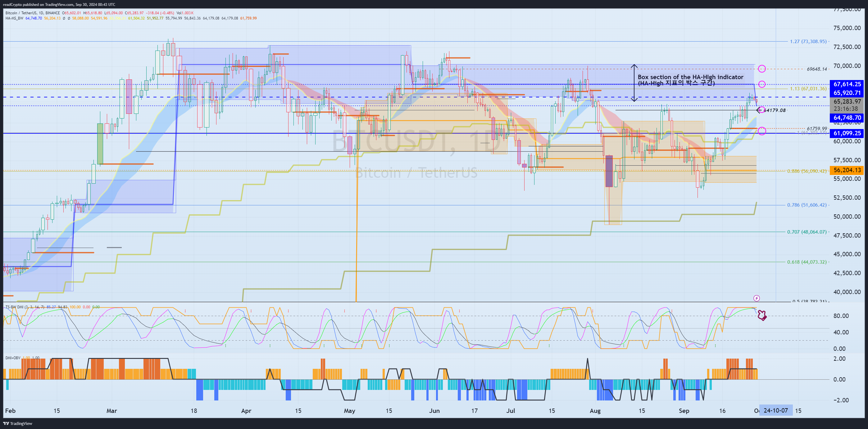Click the blue 64,748.70 price label

847,118
